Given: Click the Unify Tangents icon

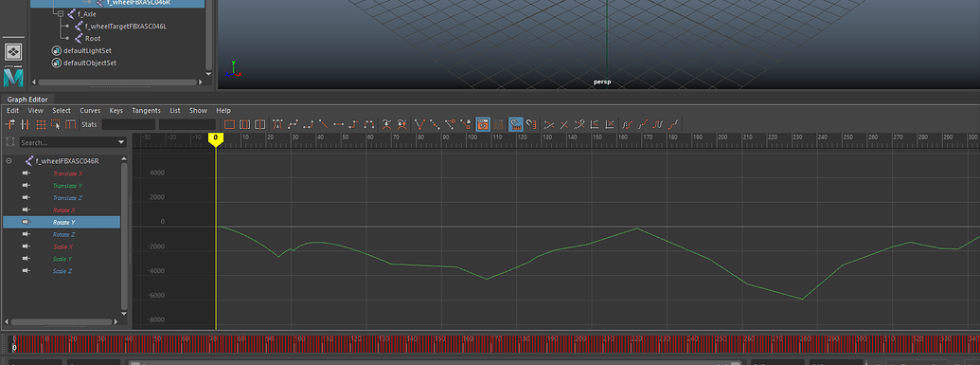Looking at the screenshot, I should tap(435, 124).
